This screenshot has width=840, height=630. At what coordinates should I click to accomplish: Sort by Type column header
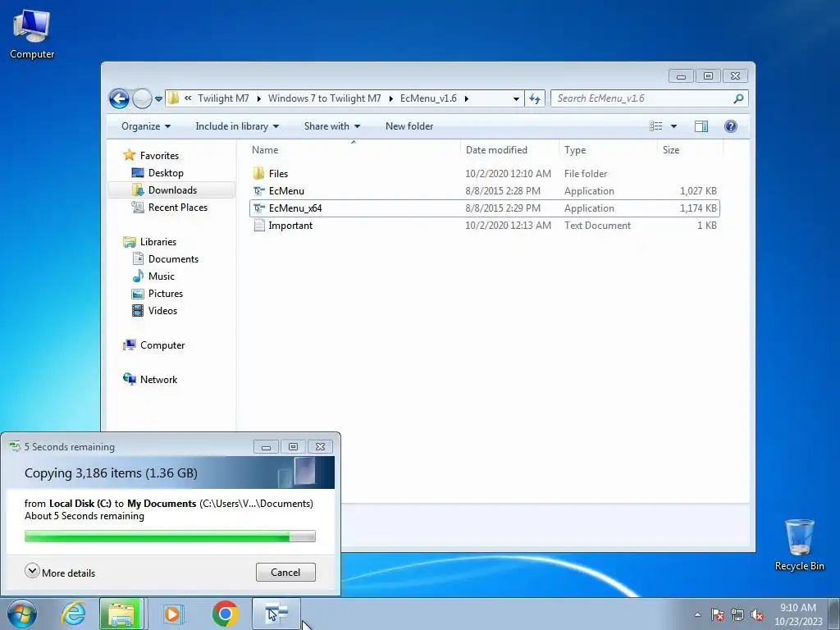(x=608, y=150)
